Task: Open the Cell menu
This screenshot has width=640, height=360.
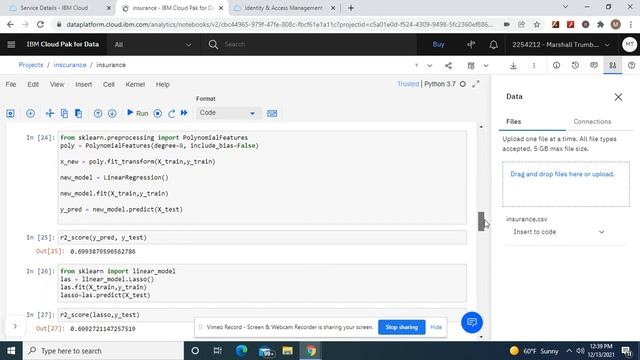Action: pos(109,84)
